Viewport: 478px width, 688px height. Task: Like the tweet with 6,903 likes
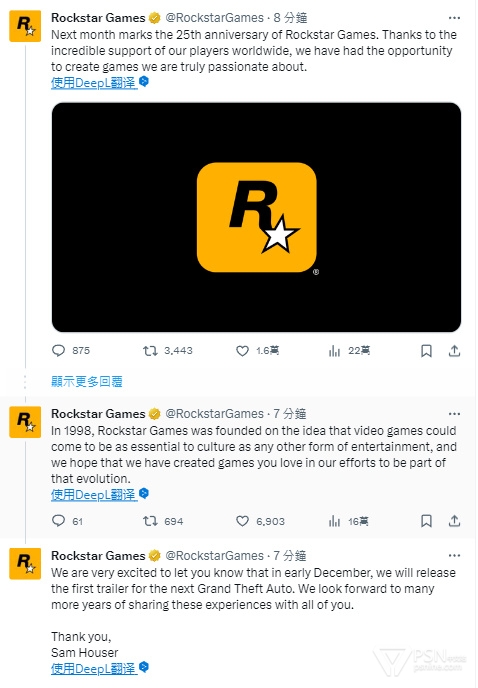[242, 521]
